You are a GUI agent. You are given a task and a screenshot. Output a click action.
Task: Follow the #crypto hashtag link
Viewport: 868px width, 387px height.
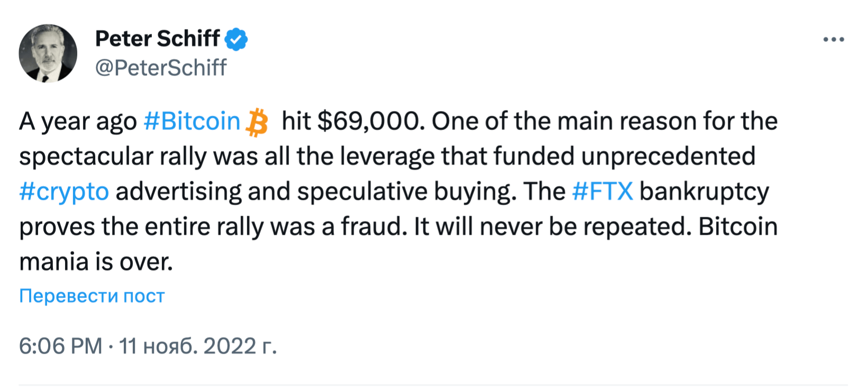pyautogui.click(x=64, y=191)
